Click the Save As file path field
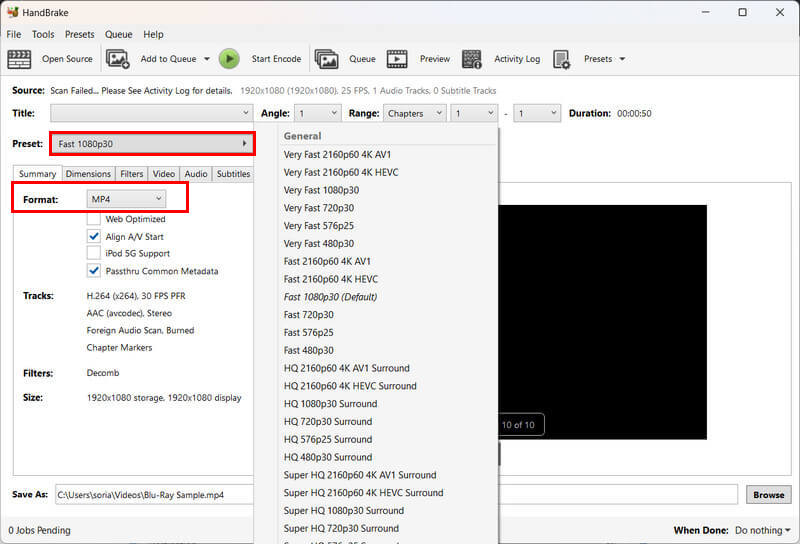 (150, 495)
